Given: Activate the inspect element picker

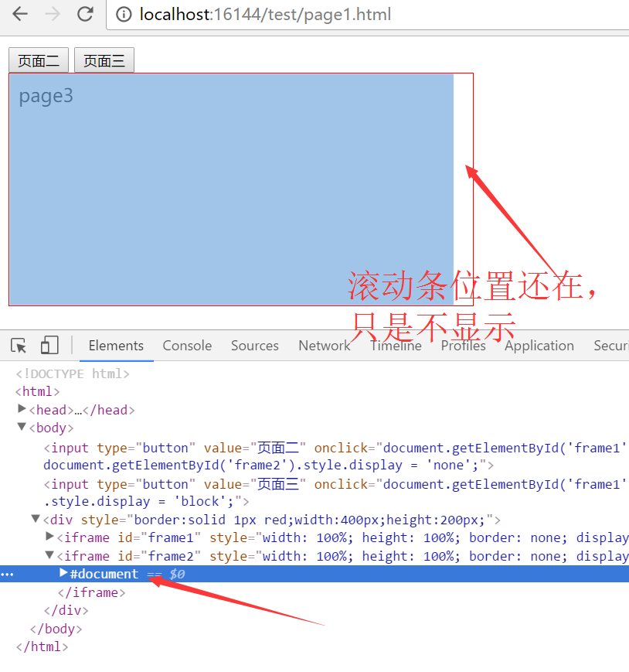Looking at the screenshot, I should tap(19, 346).
